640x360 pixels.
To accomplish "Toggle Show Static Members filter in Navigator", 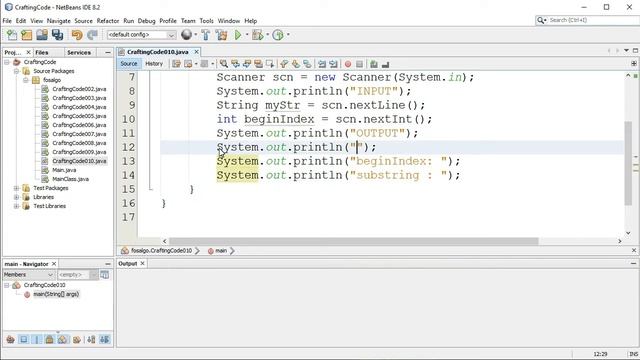I will tap(37, 340).
